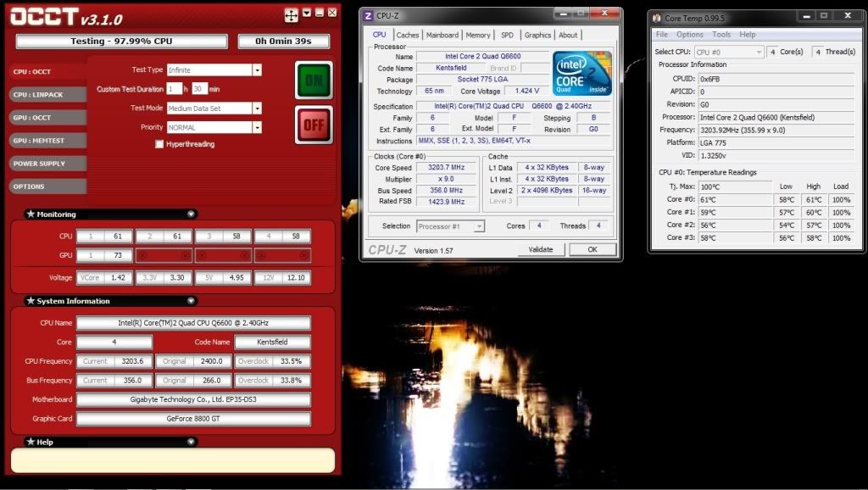The width and height of the screenshot is (868, 490).
Task: Open the Core Temp Help menu
Action: click(748, 34)
